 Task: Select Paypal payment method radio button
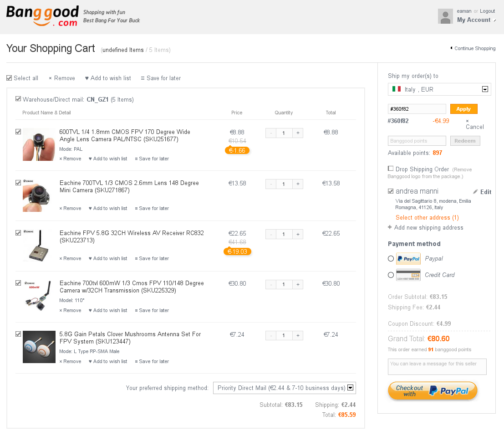(x=391, y=259)
